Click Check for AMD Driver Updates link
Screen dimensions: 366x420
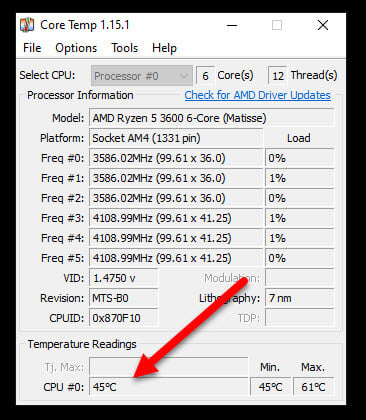pyautogui.click(x=258, y=95)
